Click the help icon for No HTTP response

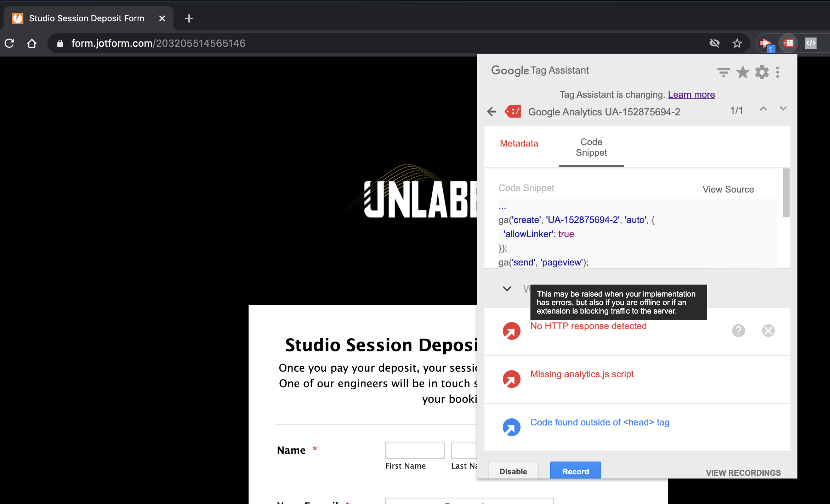[738, 331]
